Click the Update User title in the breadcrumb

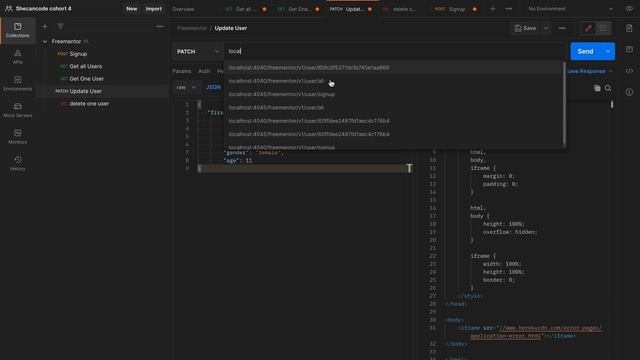[x=231, y=28]
